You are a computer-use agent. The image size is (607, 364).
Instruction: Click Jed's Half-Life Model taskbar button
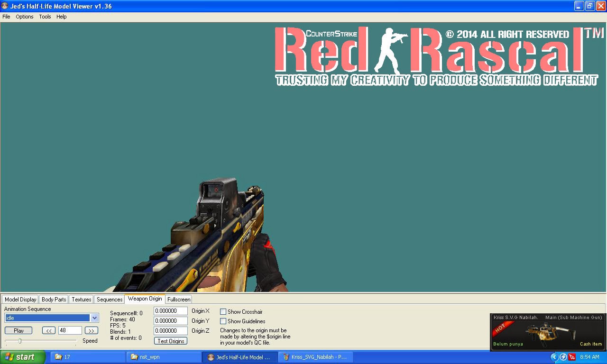[x=240, y=357]
